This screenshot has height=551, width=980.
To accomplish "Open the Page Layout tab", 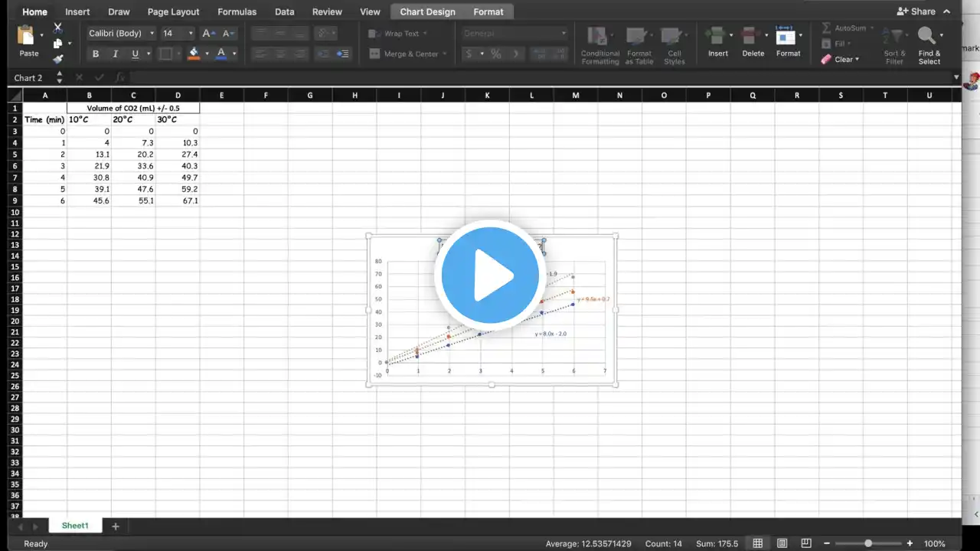I will [173, 11].
